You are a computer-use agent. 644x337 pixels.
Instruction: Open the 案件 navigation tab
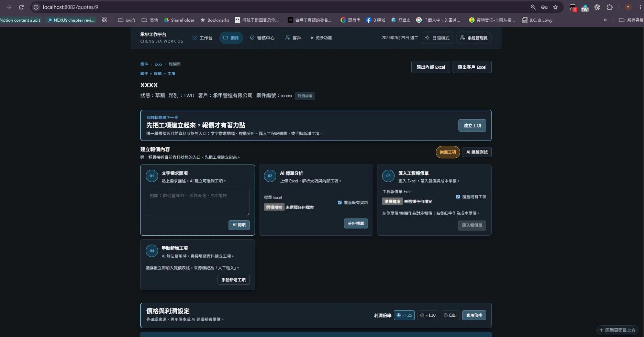click(x=231, y=38)
